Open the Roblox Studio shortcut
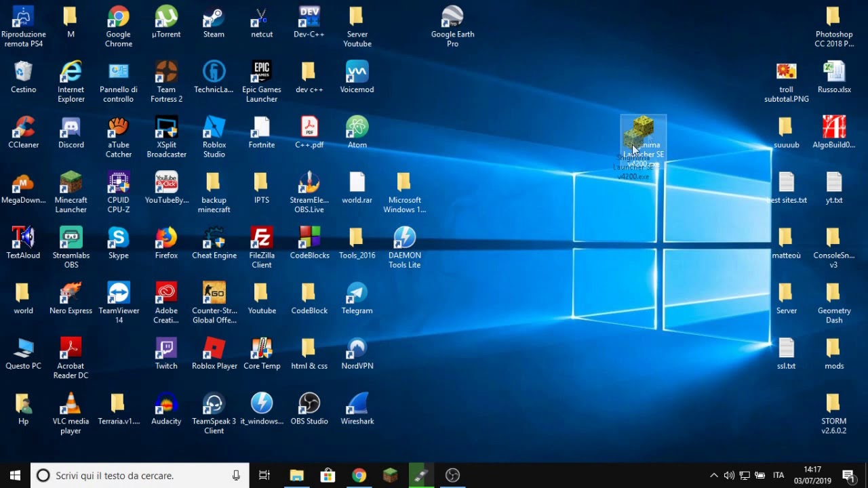The image size is (868, 488). (x=214, y=138)
